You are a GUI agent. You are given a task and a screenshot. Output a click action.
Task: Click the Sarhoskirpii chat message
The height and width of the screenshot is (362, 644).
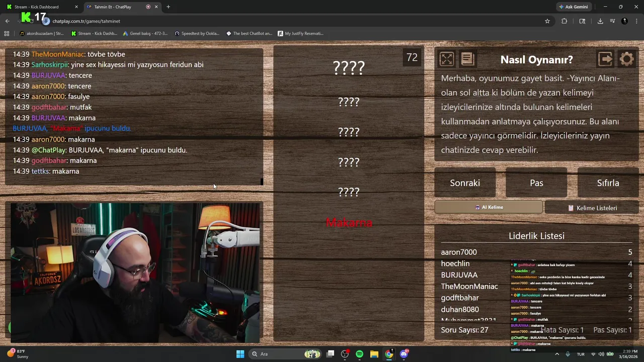click(x=108, y=64)
